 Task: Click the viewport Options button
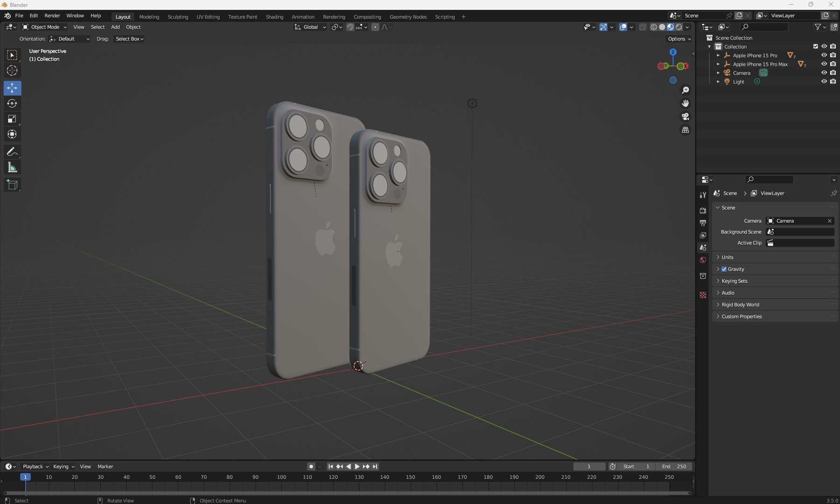(679, 39)
